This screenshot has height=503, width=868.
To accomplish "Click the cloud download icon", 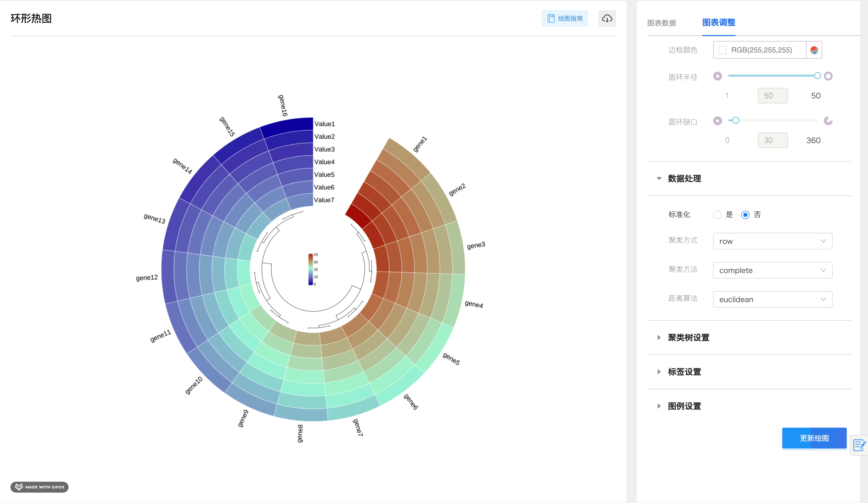I will pos(607,19).
